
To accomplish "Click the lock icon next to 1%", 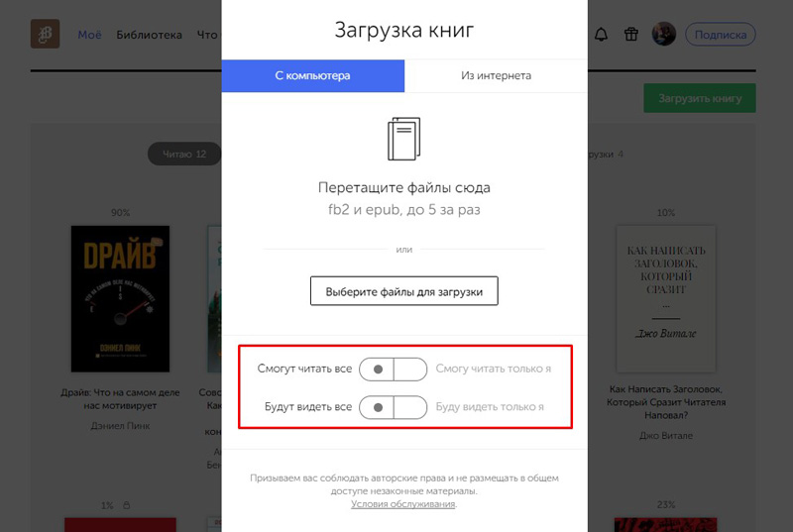I will tap(127, 505).
